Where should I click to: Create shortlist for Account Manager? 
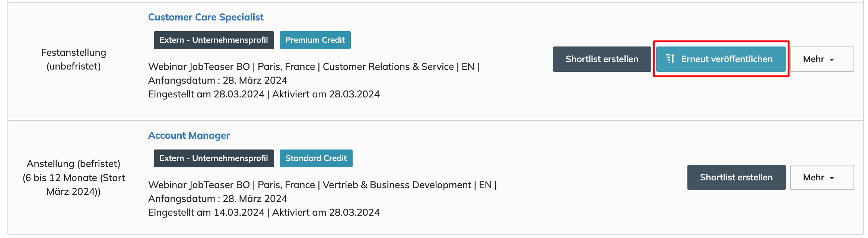[x=736, y=177]
